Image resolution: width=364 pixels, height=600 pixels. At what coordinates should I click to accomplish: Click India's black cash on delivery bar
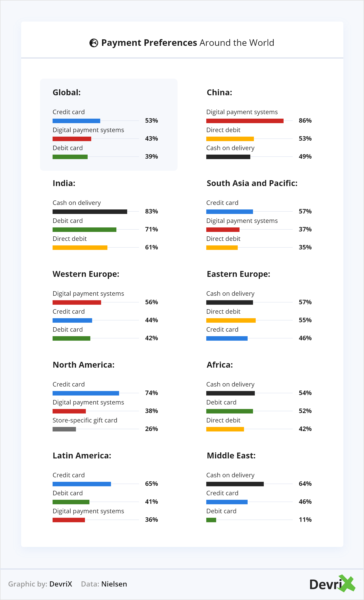coord(90,212)
